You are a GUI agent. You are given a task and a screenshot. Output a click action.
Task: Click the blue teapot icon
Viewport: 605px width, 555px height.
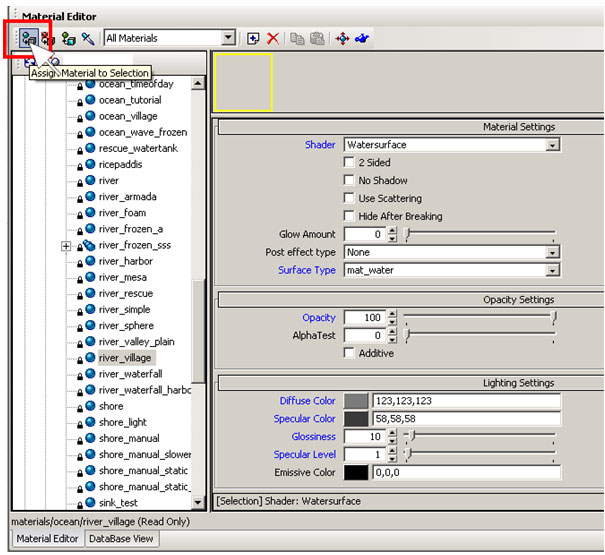(362, 38)
